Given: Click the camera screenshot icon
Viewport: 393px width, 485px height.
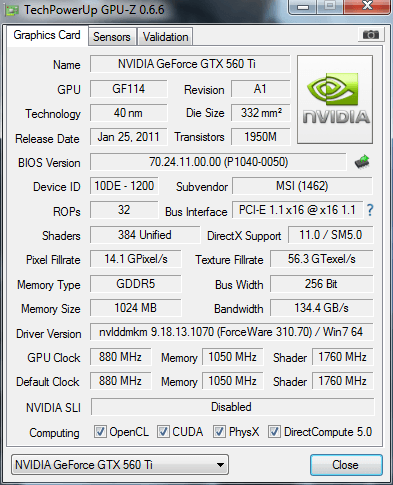Looking at the screenshot, I should point(371,34).
